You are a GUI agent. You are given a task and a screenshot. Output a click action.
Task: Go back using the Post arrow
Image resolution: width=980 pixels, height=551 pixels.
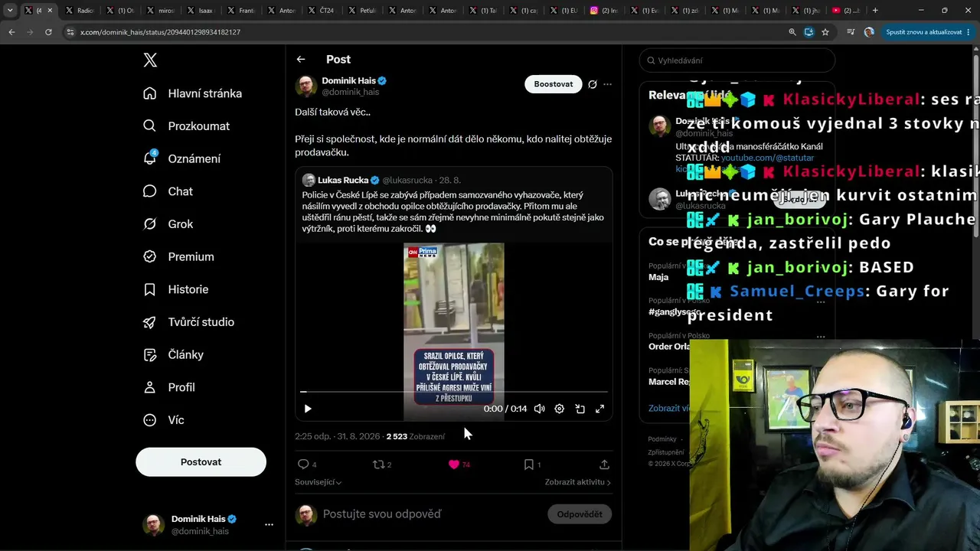tap(301, 59)
